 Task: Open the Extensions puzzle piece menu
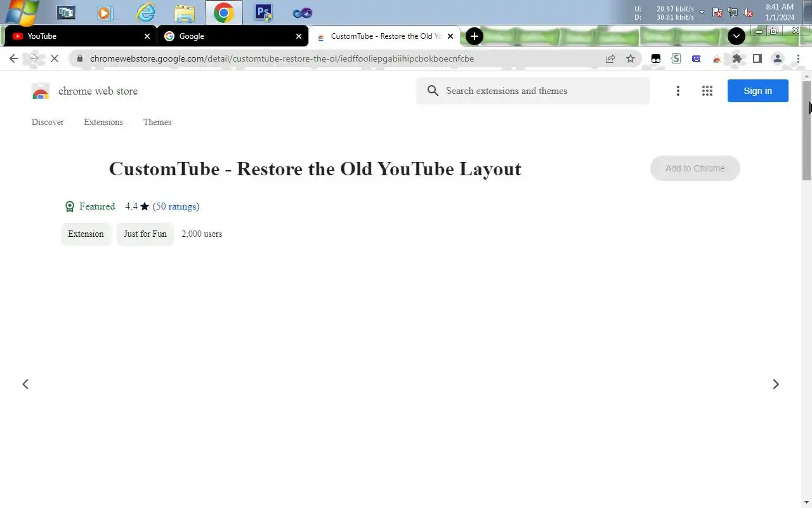point(737,58)
